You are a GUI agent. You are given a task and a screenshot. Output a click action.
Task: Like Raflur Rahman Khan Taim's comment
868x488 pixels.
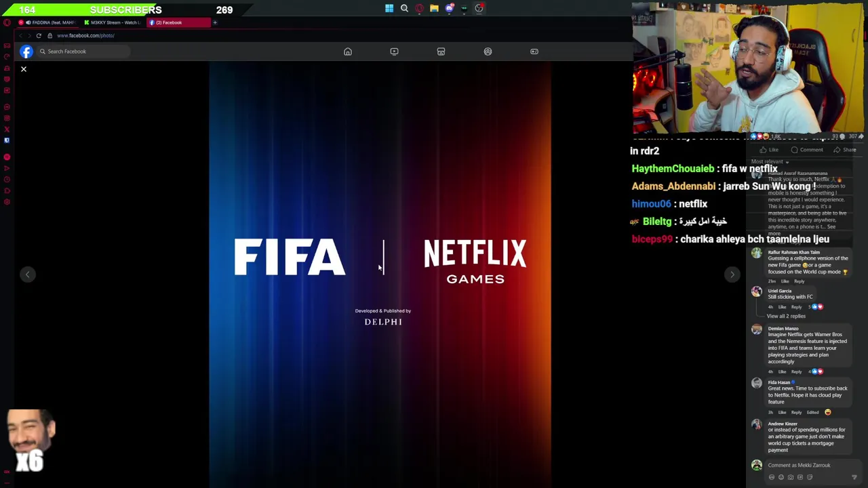(785, 281)
